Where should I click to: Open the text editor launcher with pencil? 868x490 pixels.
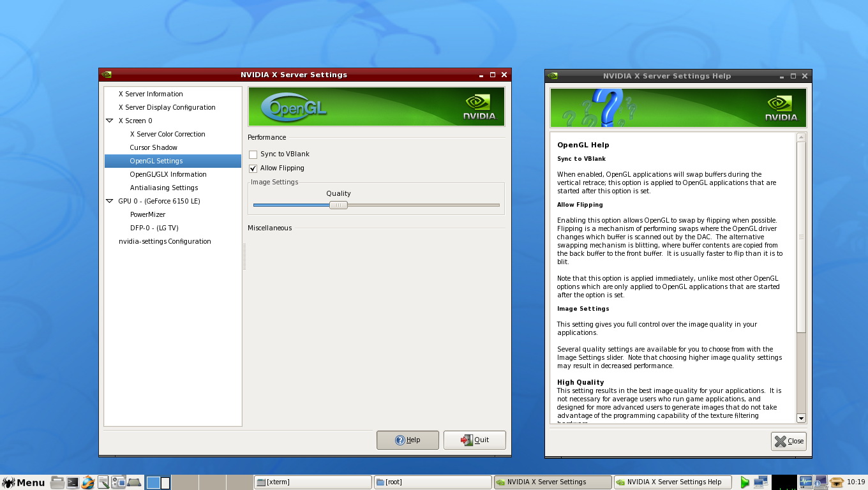pos(103,482)
